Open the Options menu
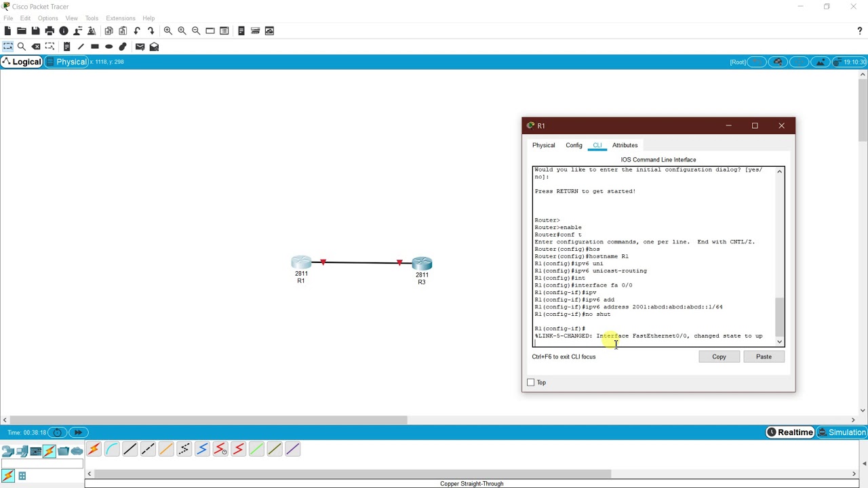The image size is (868, 488). click(47, 18)
